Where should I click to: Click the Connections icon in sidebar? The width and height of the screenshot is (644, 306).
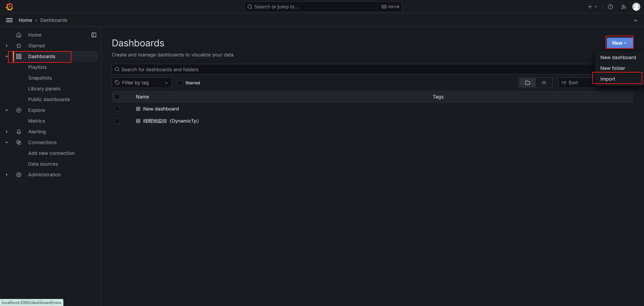click(19, 142)
